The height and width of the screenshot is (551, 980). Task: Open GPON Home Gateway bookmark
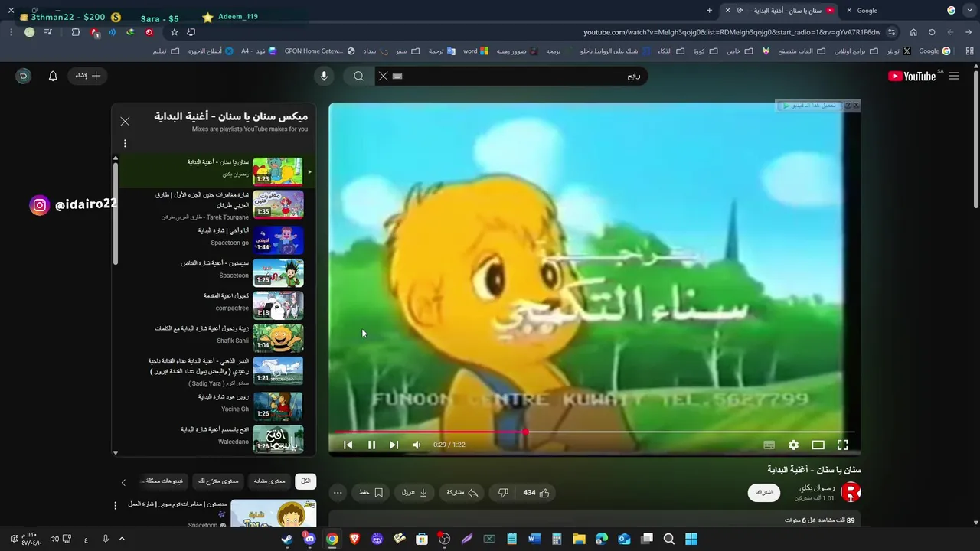click(319, 51)
